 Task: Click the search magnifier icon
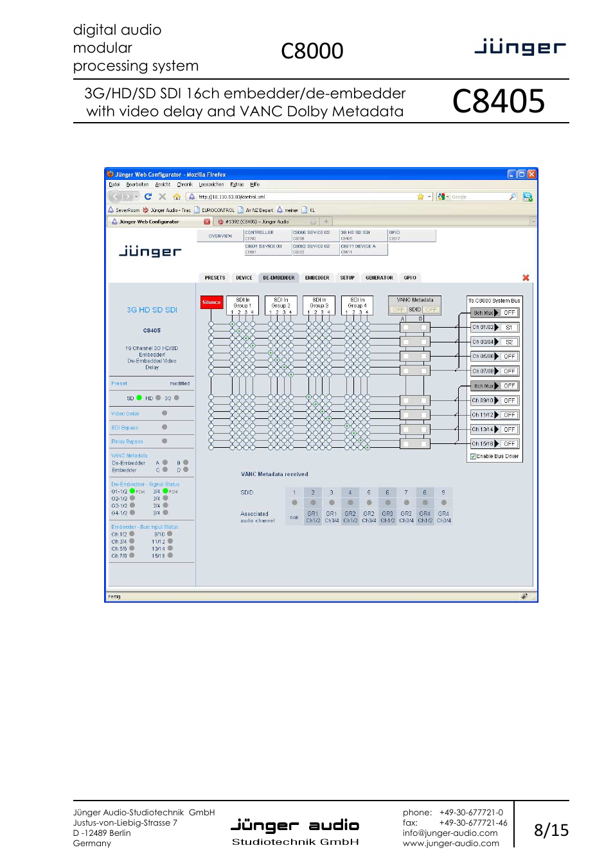512,197
